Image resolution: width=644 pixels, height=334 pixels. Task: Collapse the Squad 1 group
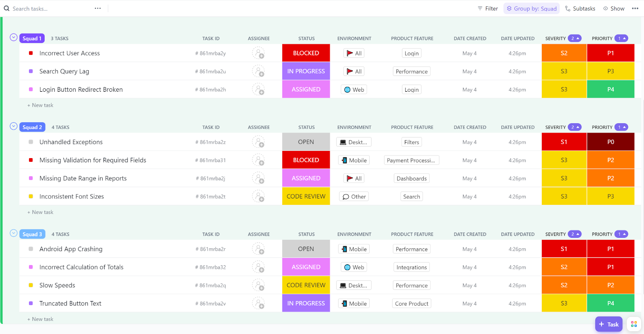coord(14,37)
